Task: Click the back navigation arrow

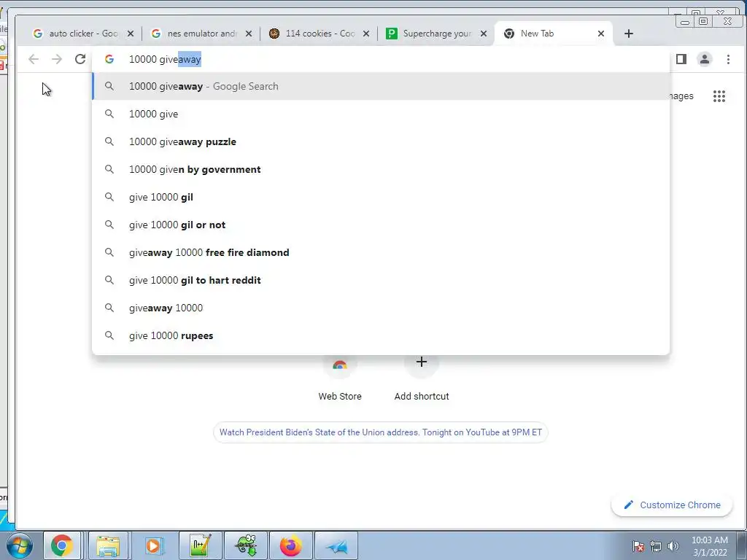Action: coord(34,59)
